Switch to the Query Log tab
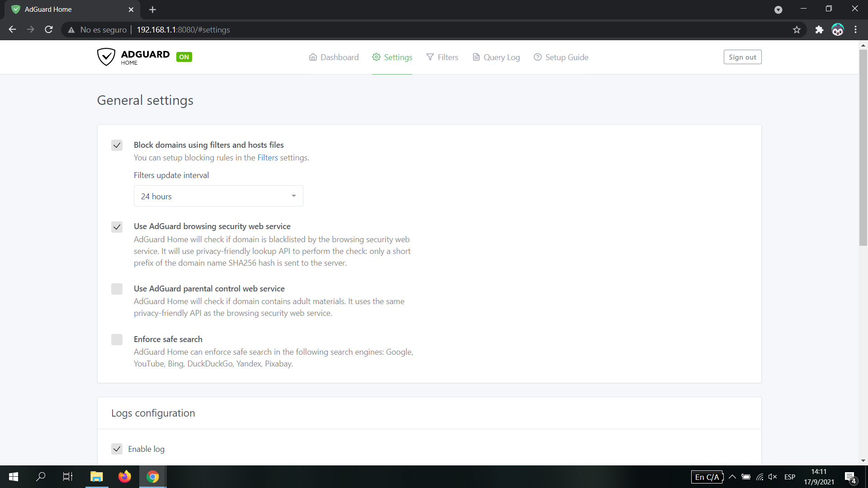Viewport: 868px width, 488px height. 496,57
